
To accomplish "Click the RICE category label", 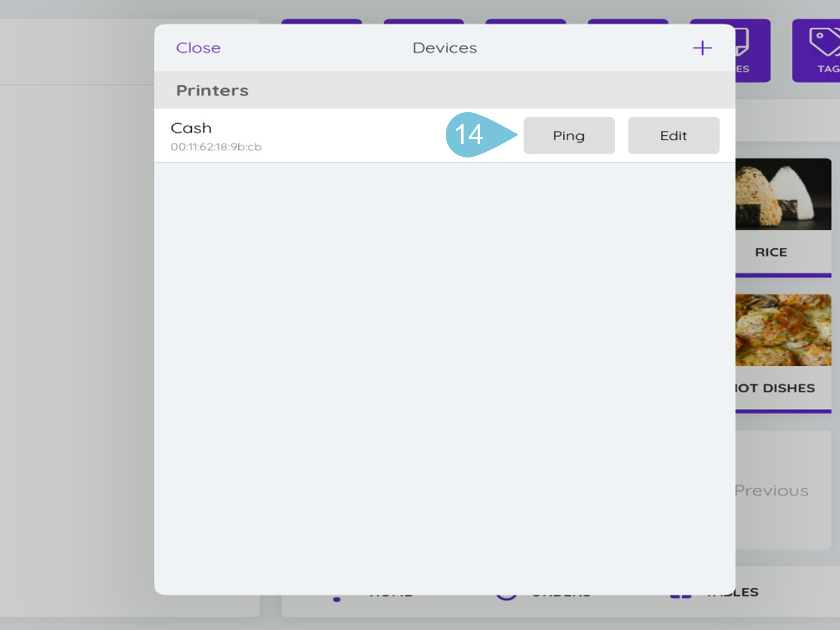I will (771, 252).
